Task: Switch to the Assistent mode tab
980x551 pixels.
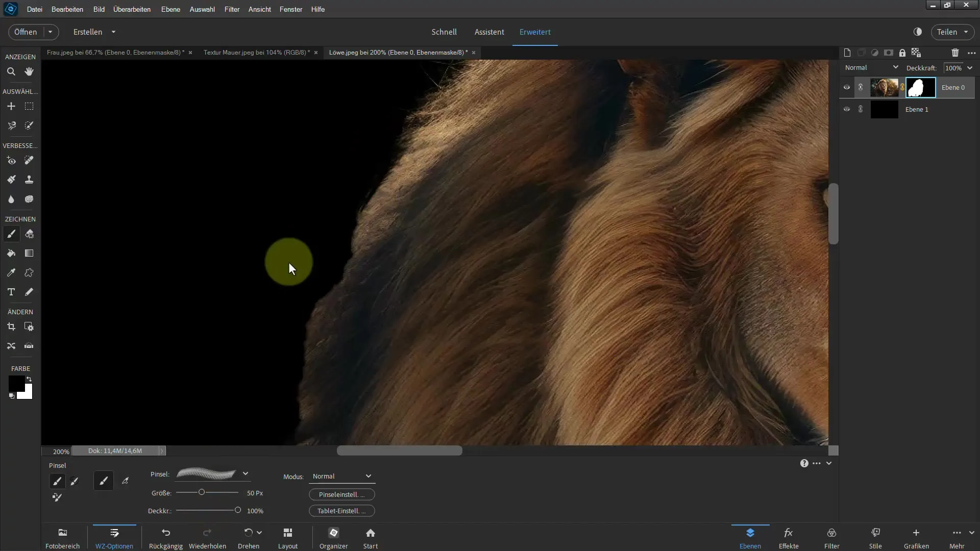Action: pos(489,32)
